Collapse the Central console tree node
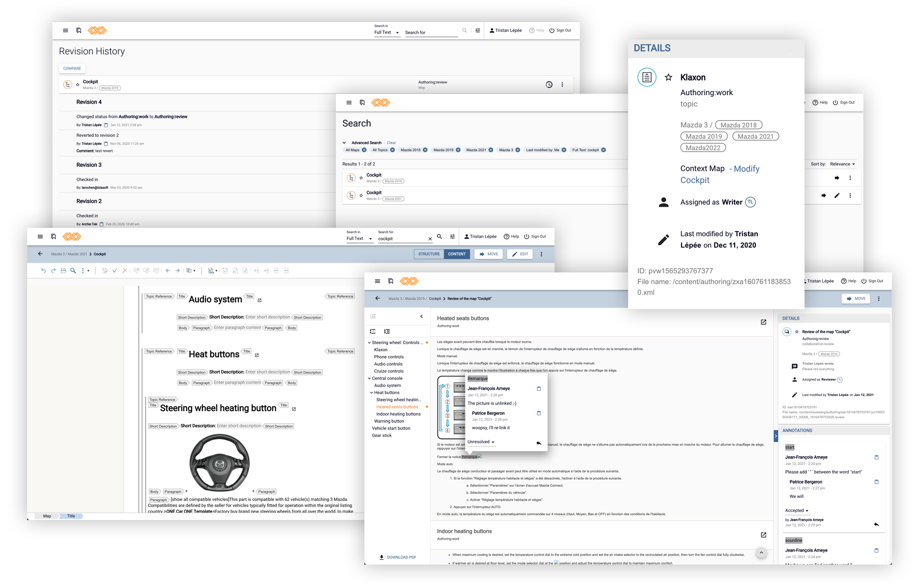The width and height of the screenshot is (919, 588). pos(369,379)
